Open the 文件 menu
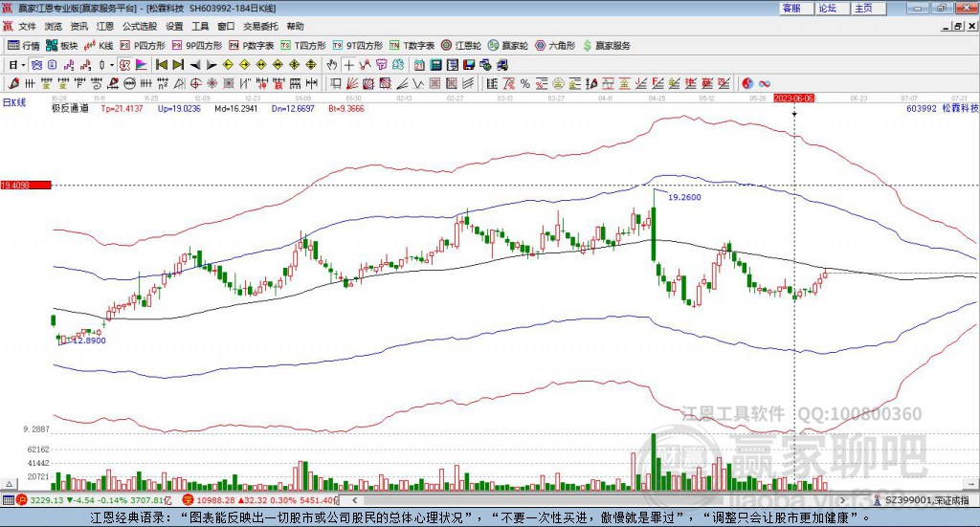The height and width of the screenshot is (527, 980). [x=28, y=26]
